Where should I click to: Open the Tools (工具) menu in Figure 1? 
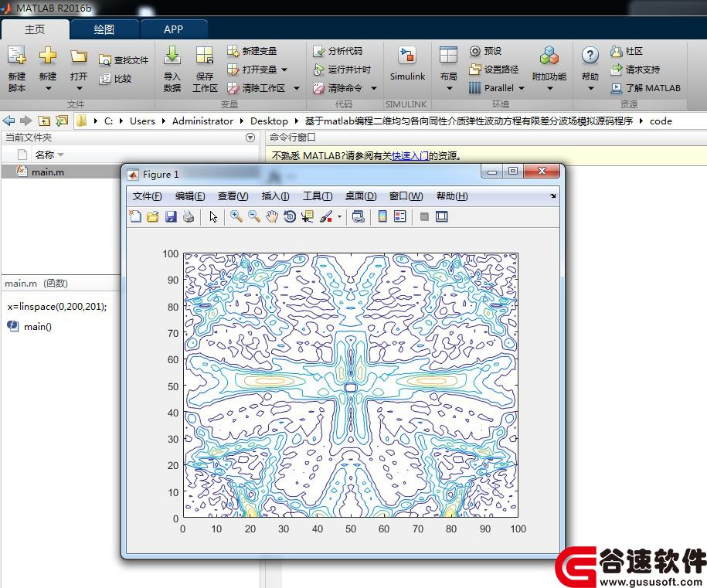(x=318, y=196)
